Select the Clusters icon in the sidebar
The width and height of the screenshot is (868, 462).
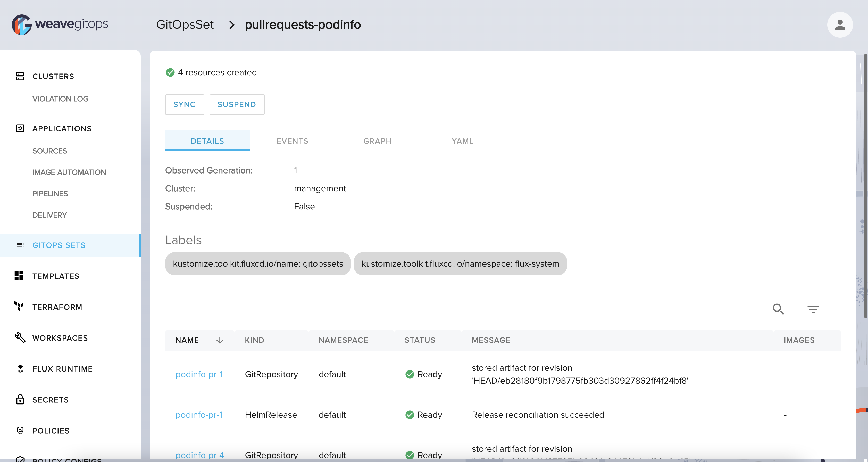tap(20, 76)
